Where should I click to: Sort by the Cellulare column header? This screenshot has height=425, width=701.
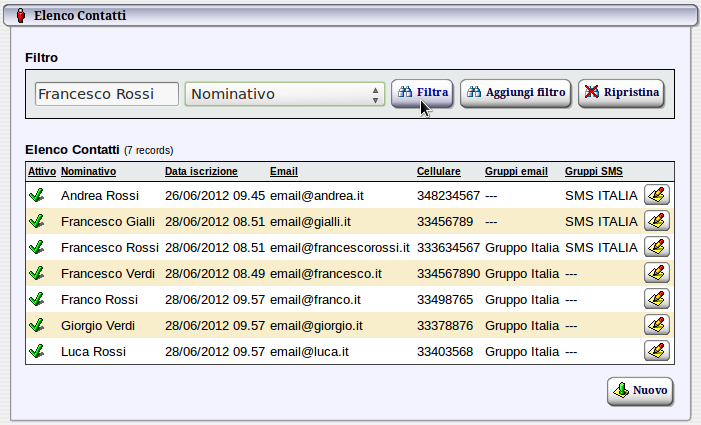pyautogui.click(x=438, y=172)
